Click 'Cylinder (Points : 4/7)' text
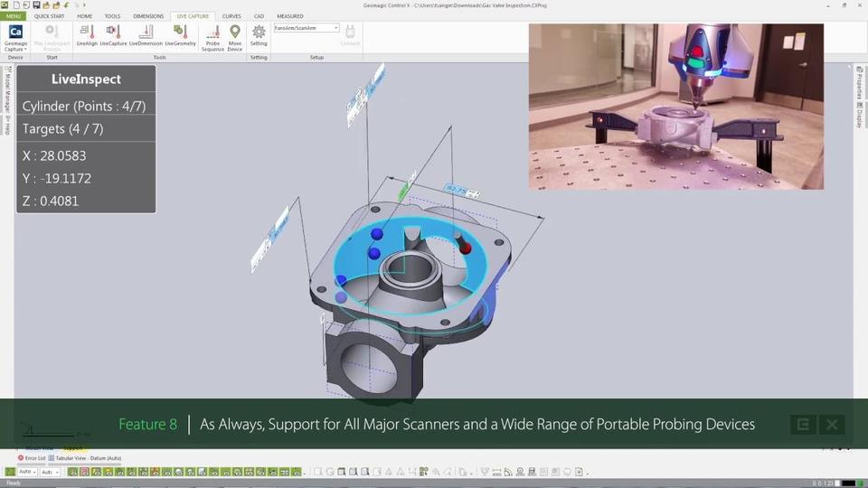Image resolution: width=868 pixels, height=488 pixels. click(x=84, y=107)
